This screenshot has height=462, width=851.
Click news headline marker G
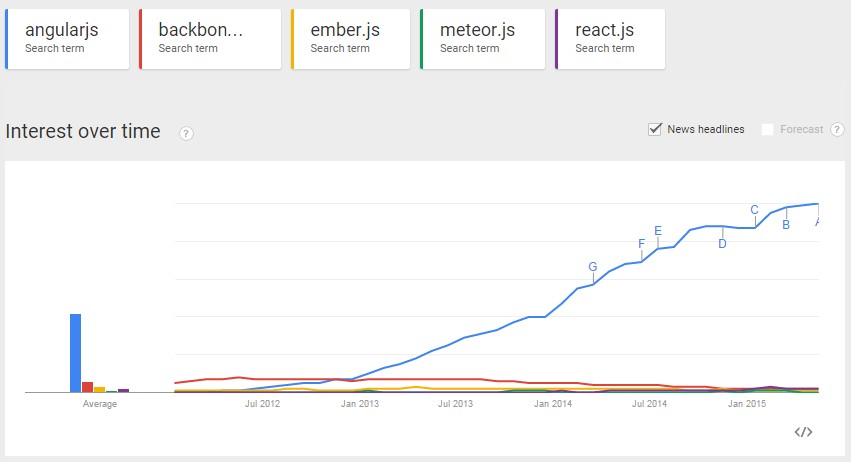coord(593,267)
